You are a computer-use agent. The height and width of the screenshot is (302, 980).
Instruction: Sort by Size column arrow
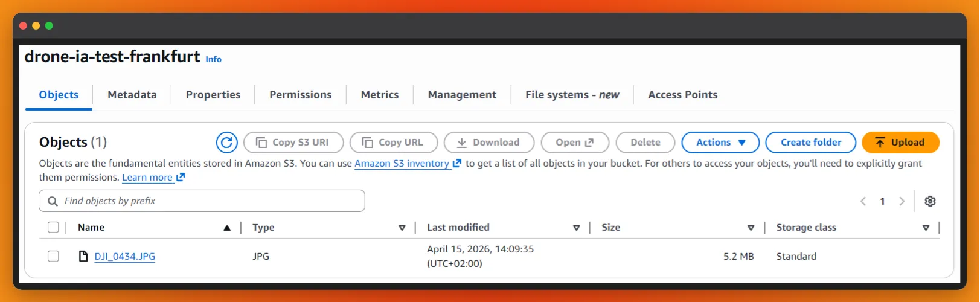pos(751,228)
